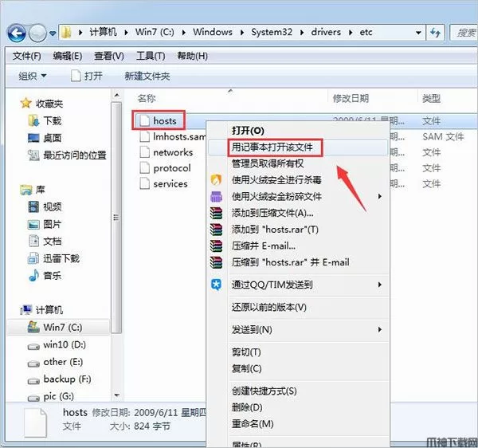The image size is (478, 448).
Task: Select the other (E:) drive
Action: click(x=55, y=362)
